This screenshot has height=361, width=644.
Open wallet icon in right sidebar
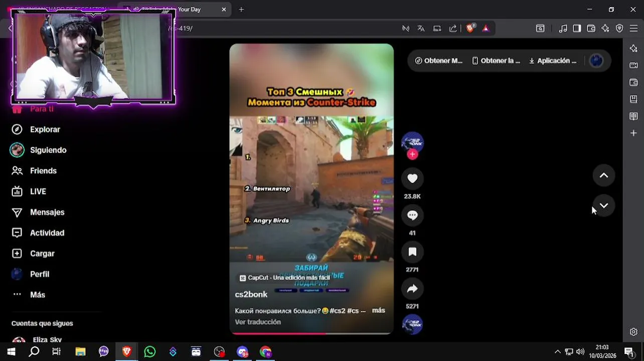[x=633, y=82]
